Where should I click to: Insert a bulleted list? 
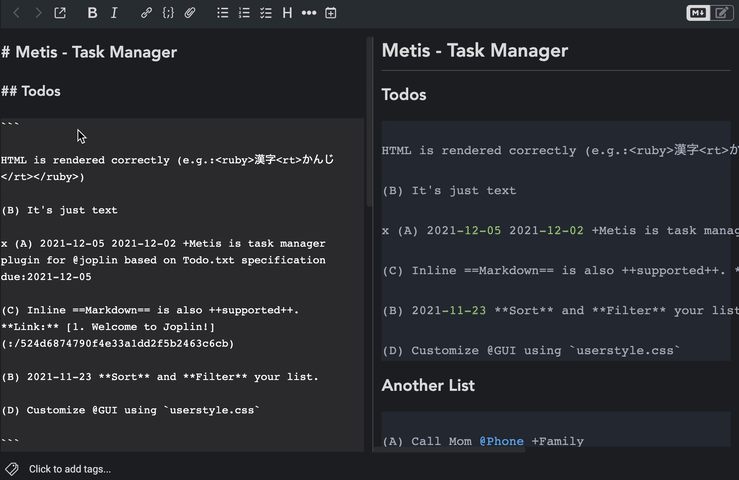pos(222,13)
